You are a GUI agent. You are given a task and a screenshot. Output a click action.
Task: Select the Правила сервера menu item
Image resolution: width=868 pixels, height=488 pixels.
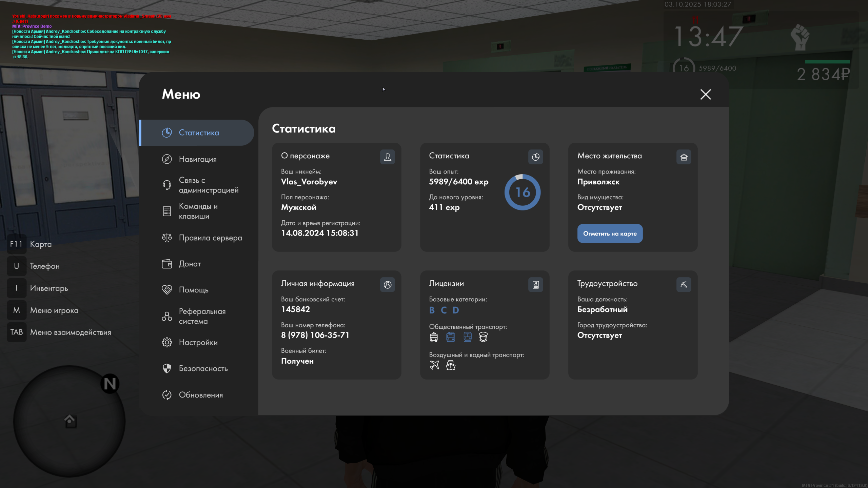point(210,238)
